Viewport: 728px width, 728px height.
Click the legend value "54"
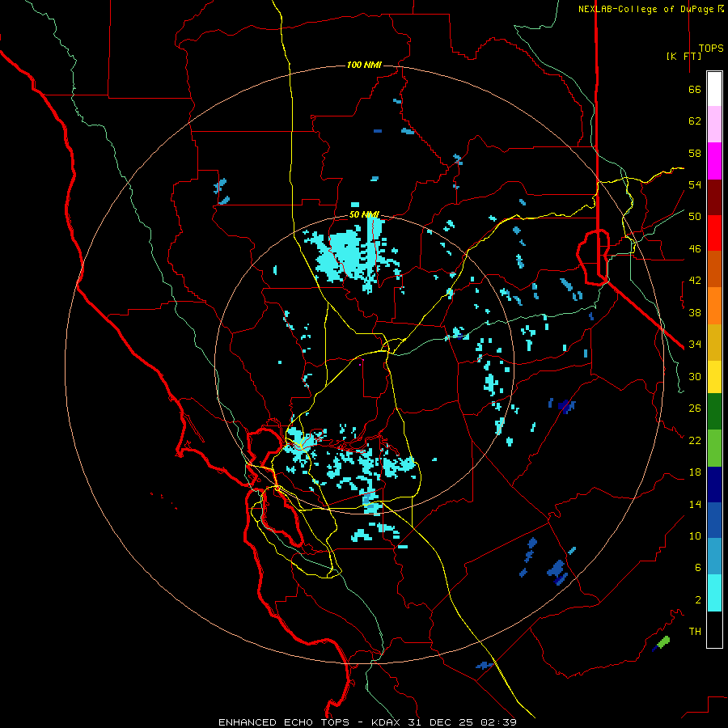(695, 184)
